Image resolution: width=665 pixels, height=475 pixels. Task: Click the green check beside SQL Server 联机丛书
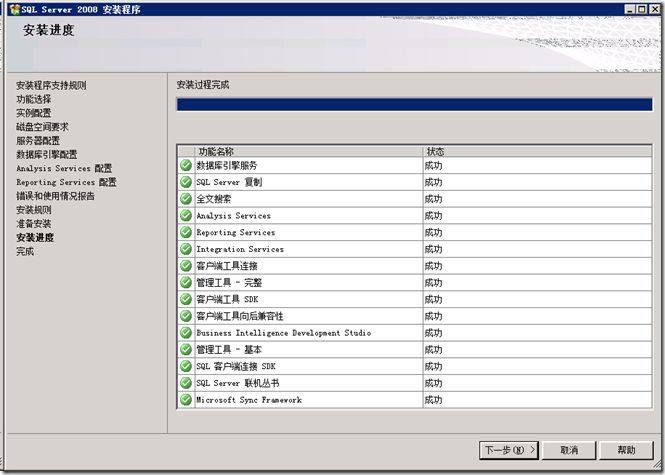[x=186, y=383]
